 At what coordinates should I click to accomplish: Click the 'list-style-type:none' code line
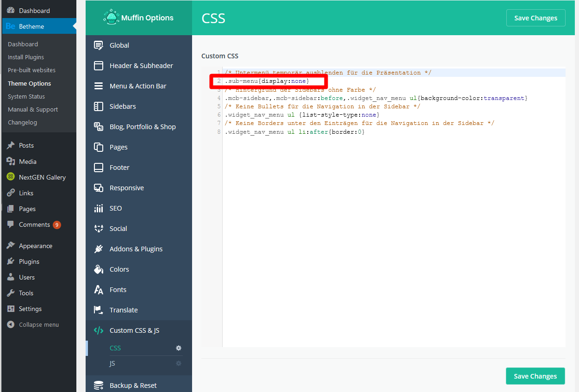tap(302, 115)
